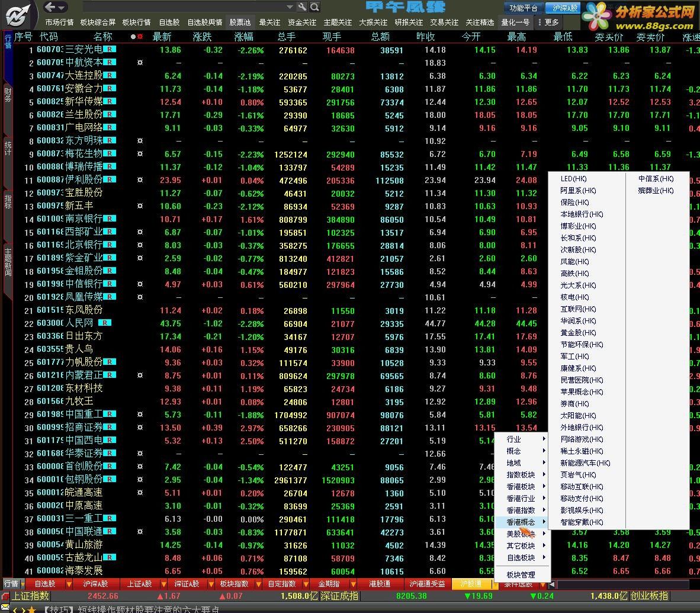The width and height of the screenshot is (700, 613).
Task: Click the R badge beside 三安光电
Action: 110,50
